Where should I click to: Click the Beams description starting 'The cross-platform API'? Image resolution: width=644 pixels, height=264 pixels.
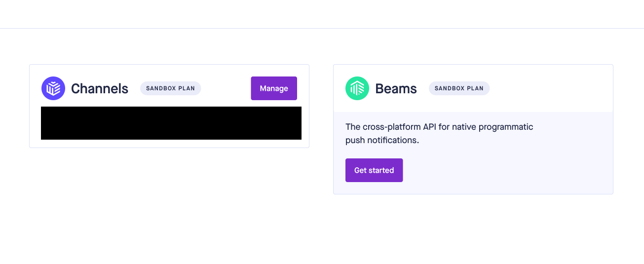click(x=439, y=127)
